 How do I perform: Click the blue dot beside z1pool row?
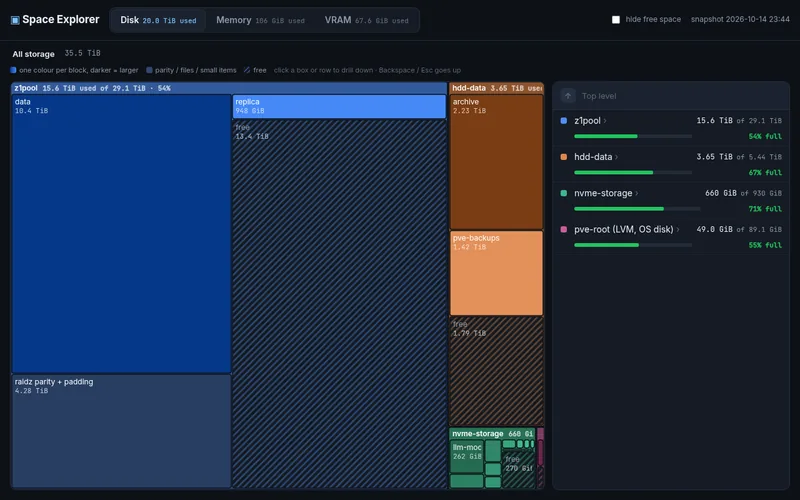[564, 121]
